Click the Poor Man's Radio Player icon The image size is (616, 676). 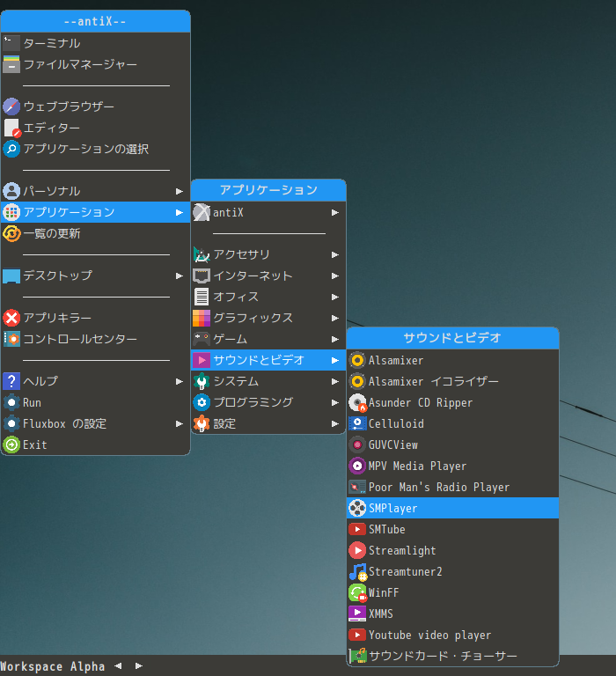click(357, 487)
